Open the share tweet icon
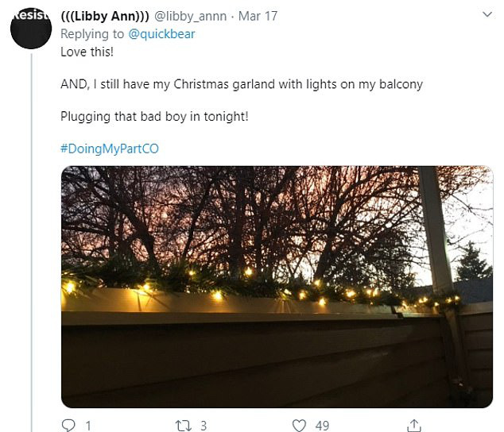The image size is (504, 432). (413, 426)
